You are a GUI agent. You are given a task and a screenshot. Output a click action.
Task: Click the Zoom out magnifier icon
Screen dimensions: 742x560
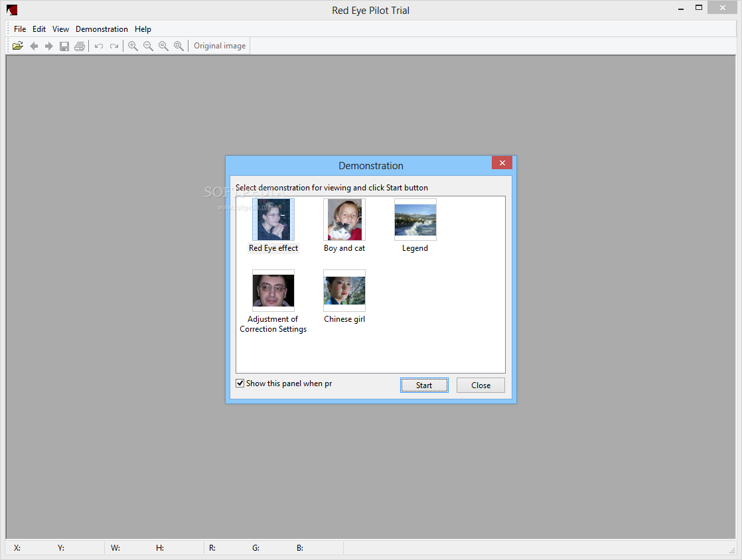tap(148, 46)
